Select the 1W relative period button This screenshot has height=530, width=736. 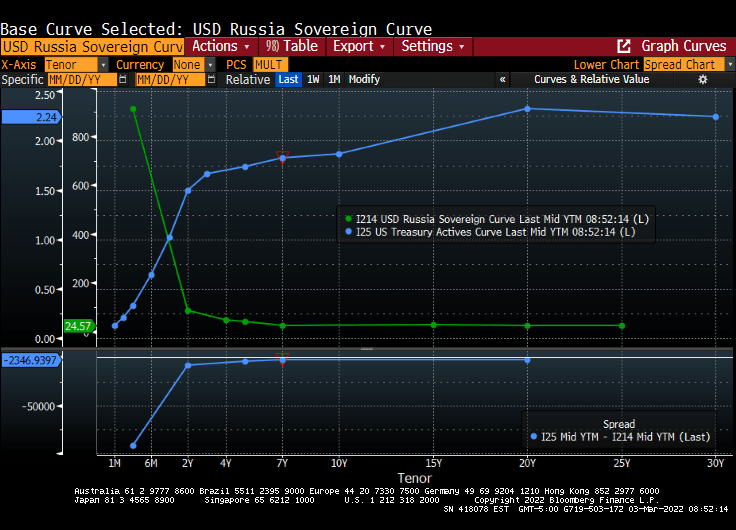pyautogui.click(x=313, y=79)
